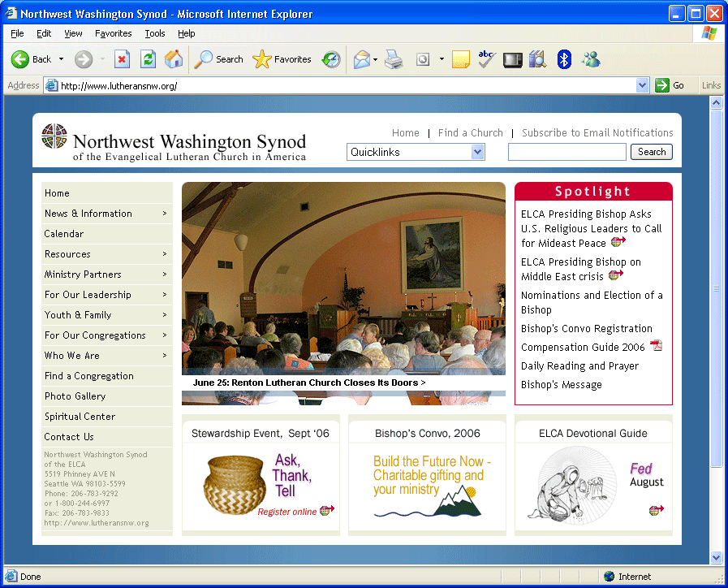
Task: Open the Spiritual Center sidebar item
Action: point(106,416)
